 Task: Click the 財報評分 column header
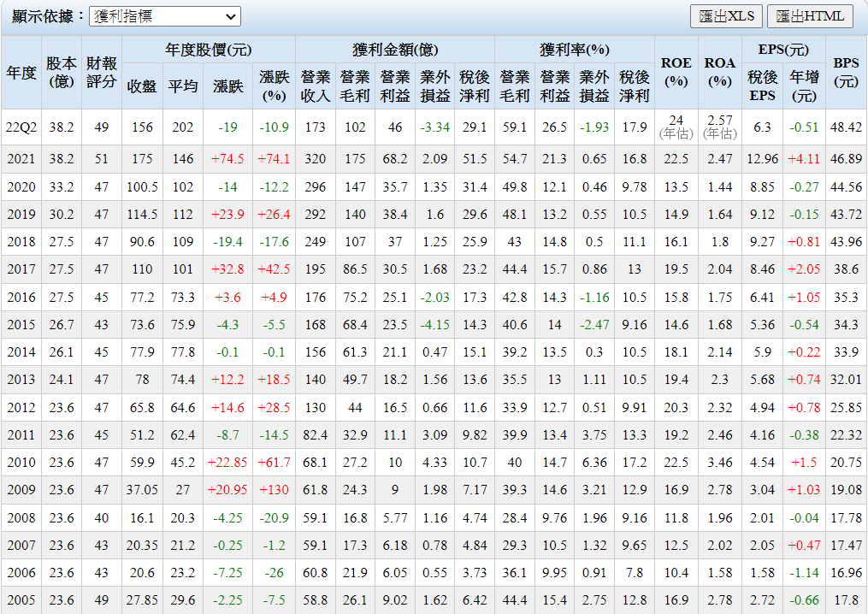[x=102, y=73]
